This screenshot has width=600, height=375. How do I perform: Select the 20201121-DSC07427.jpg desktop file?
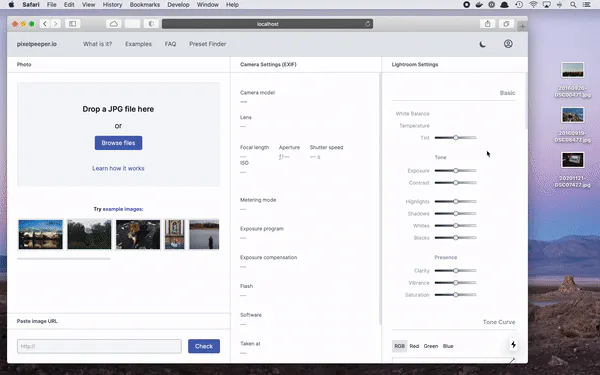(572, 170)
